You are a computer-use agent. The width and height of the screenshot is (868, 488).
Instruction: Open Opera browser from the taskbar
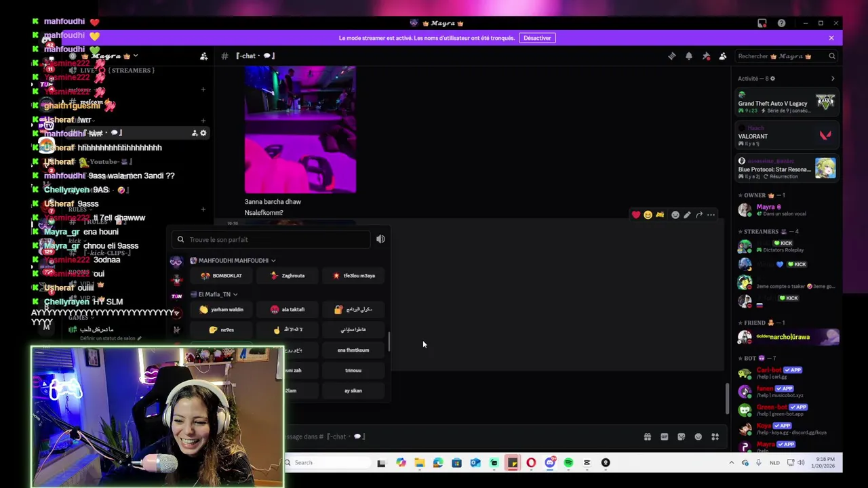coord(531,463)
